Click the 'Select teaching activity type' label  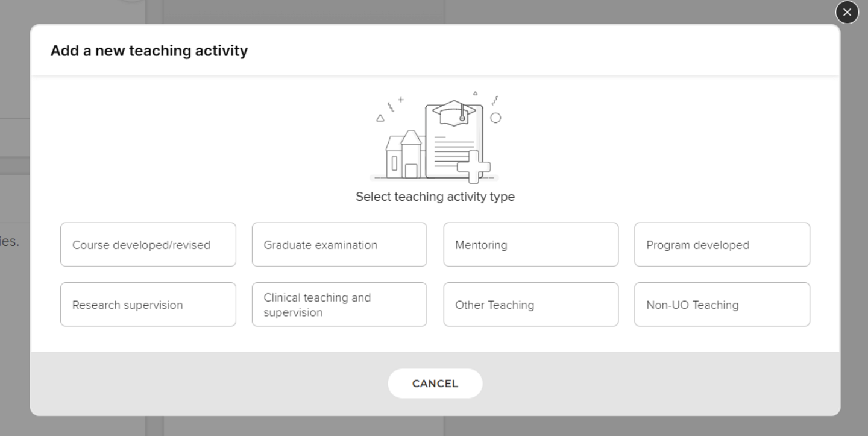[x=435, y=197]
